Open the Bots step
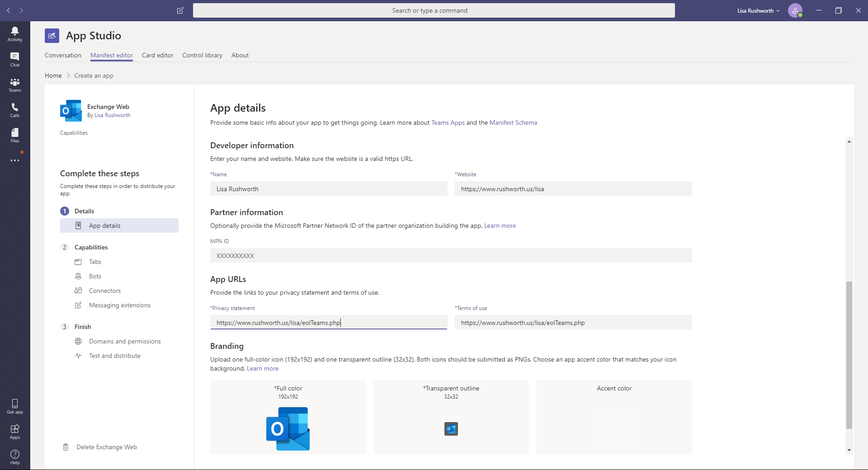The height and width of the screenshot is (470, 868). (x=95, y=276)
